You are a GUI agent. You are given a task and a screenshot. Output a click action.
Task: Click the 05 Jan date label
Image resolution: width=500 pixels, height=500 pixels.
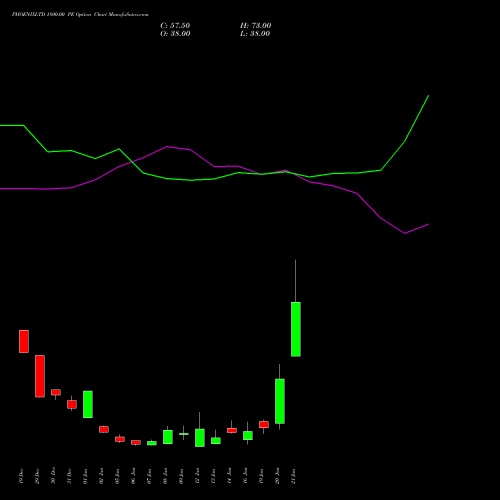117,476
